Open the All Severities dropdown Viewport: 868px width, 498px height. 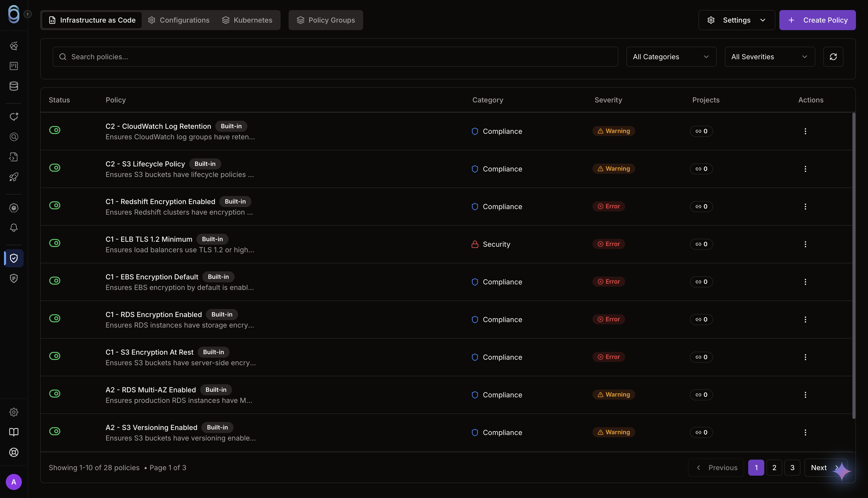[770, 57]
